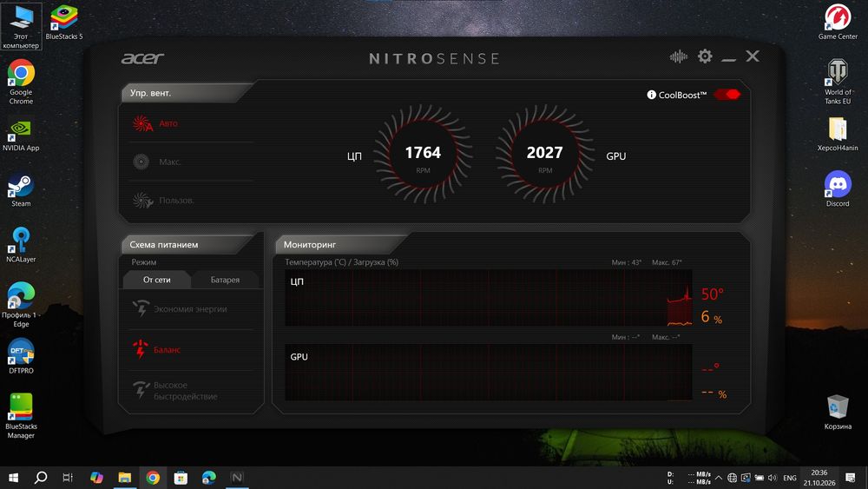Click the network globe tray icon
The height and width of the screenshot is (489, 868).
(732, 478)
